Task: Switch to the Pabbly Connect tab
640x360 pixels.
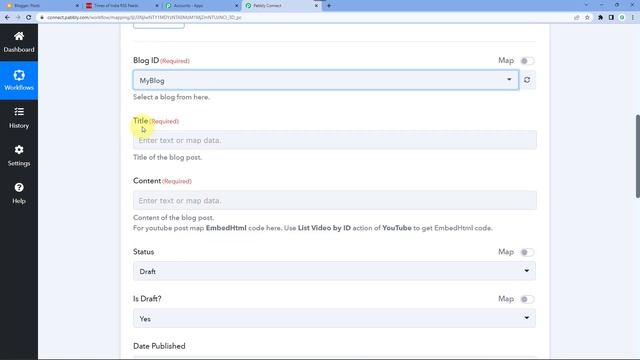Action: [x=282, y=6]
